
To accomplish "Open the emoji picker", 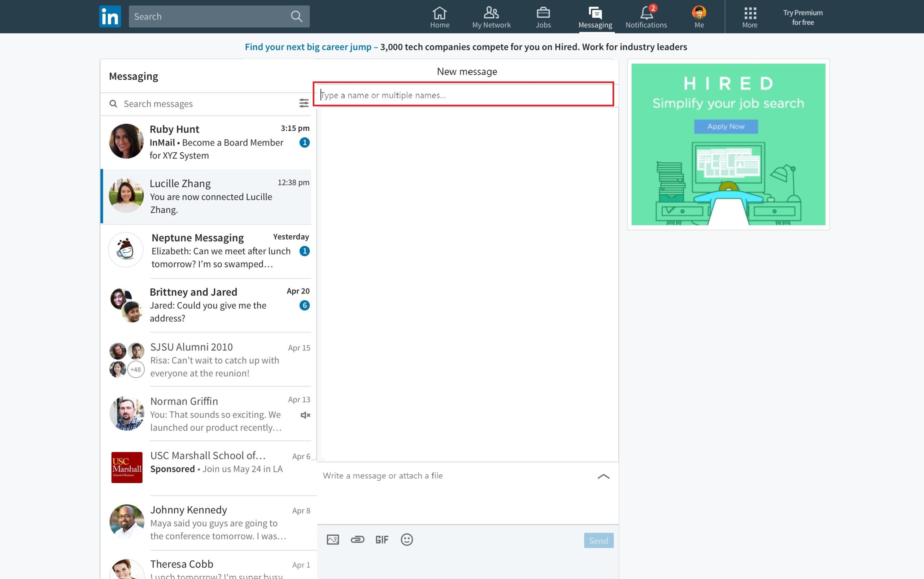I will (x=406, y=539).
